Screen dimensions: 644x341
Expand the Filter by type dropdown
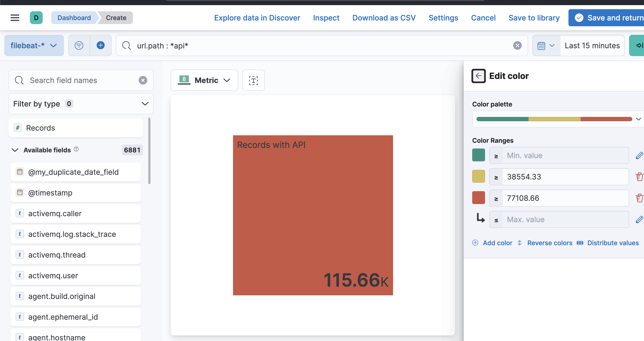[81, 104]
